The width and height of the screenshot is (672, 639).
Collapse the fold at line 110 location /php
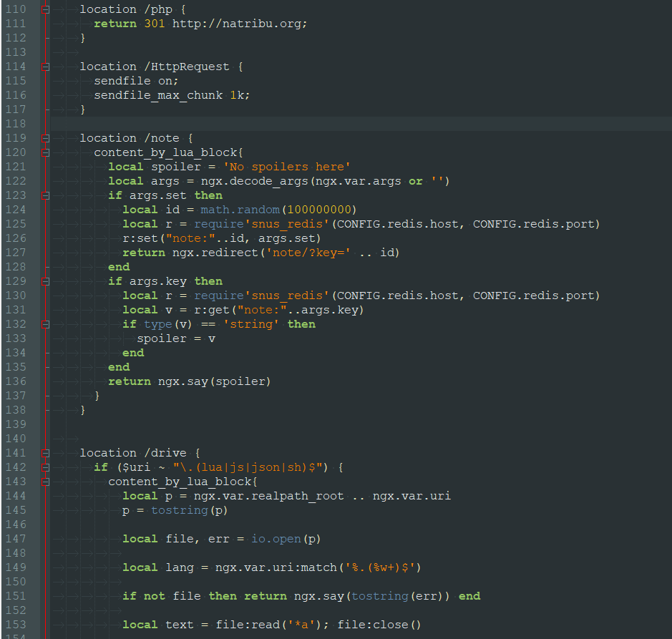pos(45,9)
